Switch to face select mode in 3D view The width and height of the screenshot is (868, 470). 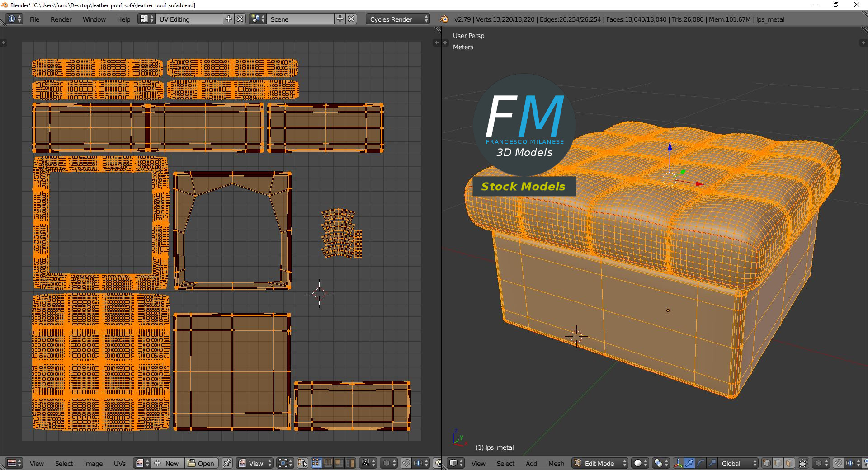789,463
